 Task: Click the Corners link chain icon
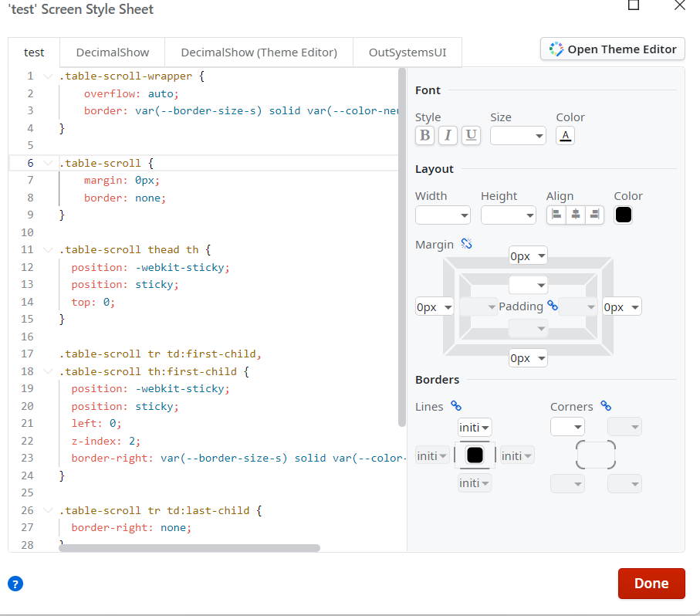(606, 406)
